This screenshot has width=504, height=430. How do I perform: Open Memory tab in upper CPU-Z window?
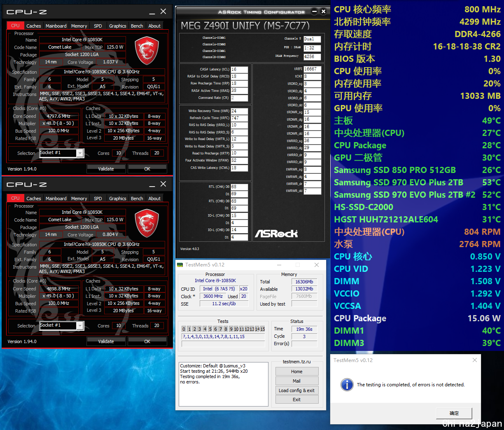pos(79,26)
